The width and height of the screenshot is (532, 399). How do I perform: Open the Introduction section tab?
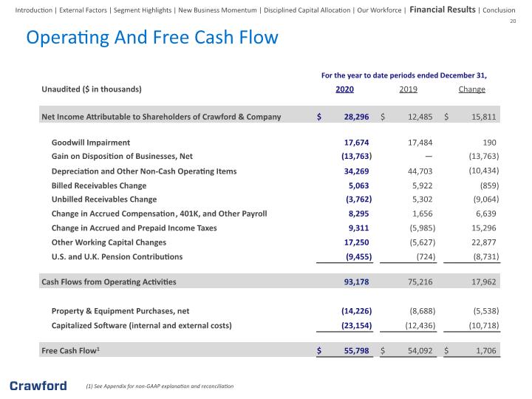(x=33, y=10)
